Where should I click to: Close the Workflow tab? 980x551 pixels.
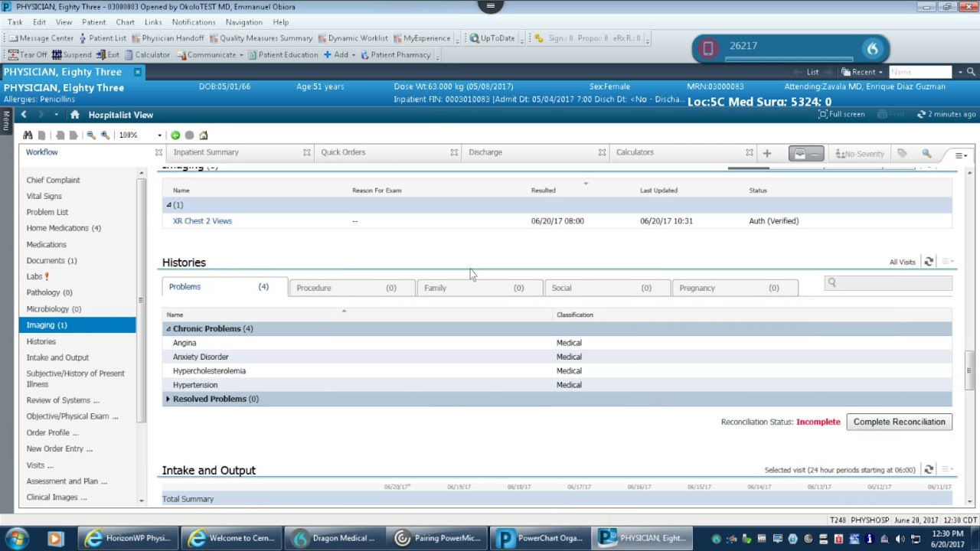click(x=158, y=153)
